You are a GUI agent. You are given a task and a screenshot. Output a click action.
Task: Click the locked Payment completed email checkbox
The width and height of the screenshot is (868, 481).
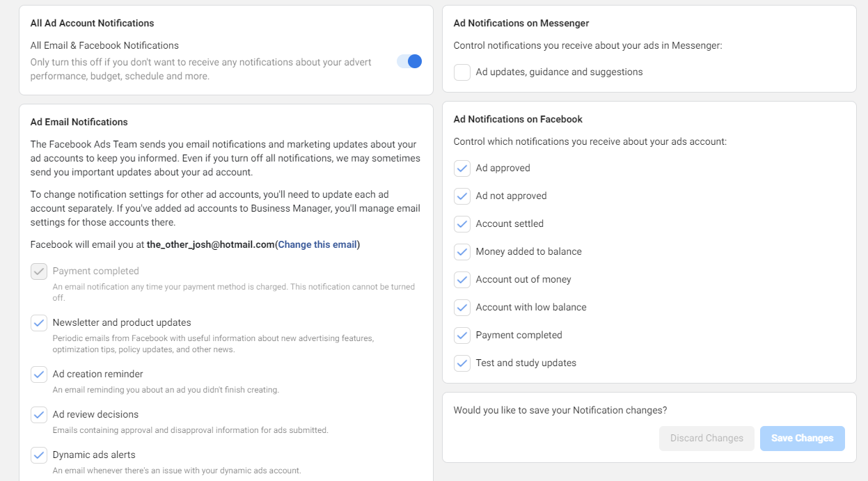click(x=39, y=271)
